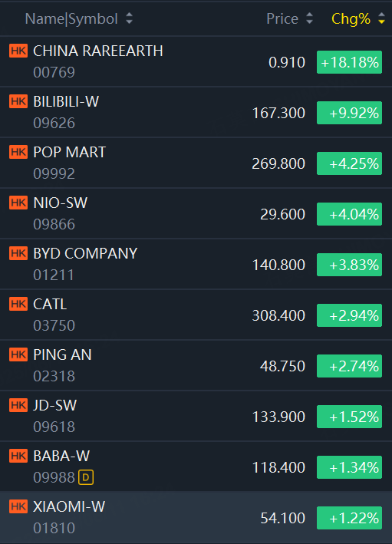
Task: Click the +3.83% change badge
Action: (x=349, y=265)
